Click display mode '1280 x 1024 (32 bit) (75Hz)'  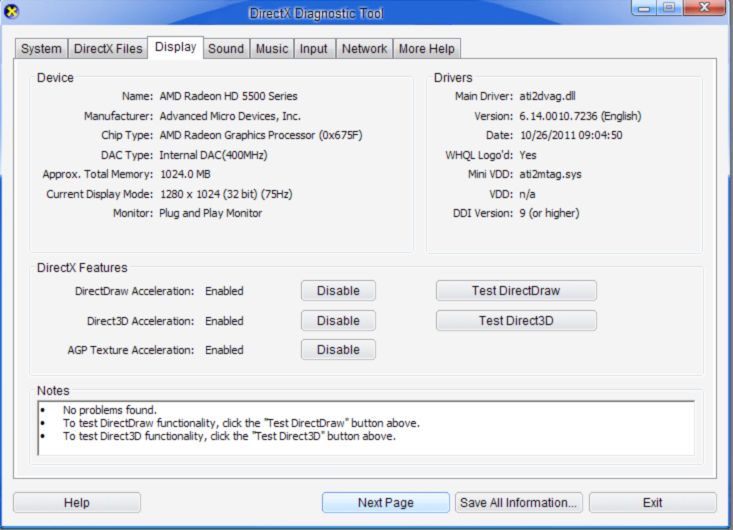226,194
